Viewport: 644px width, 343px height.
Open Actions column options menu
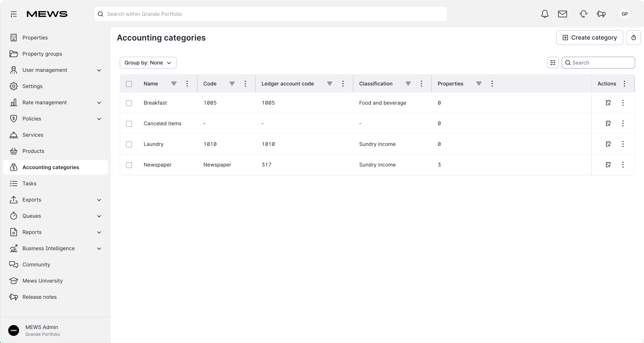point(624,83)
